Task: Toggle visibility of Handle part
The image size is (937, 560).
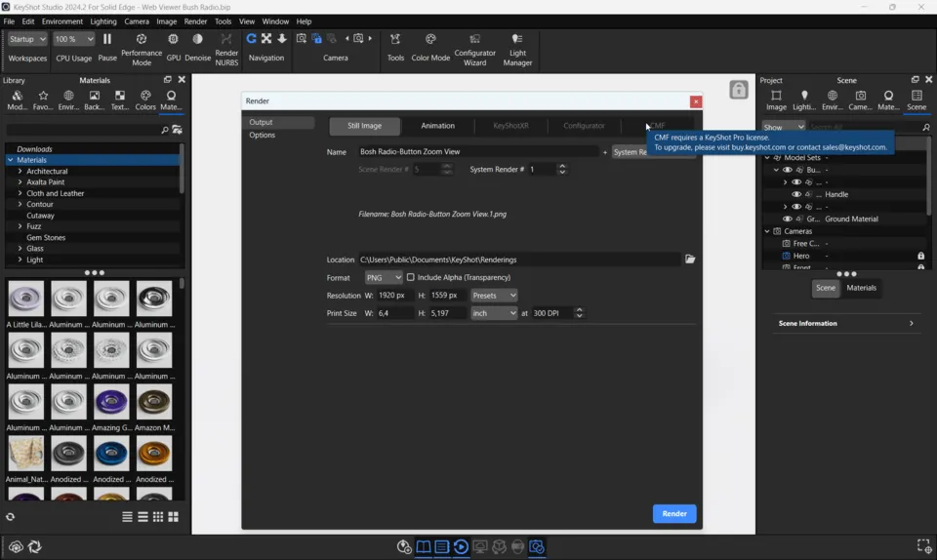Action: [x=796, y=194]
